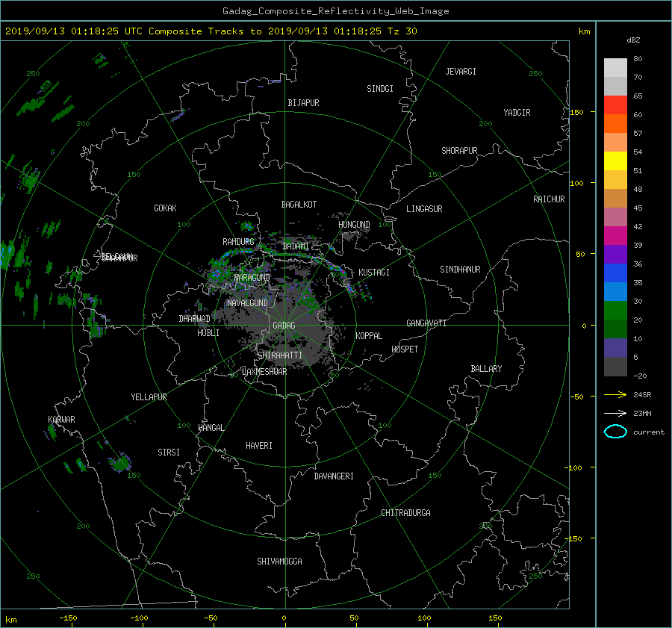672x628 pixels.
Task: Click the HAVERI city label
Action: (259, 446)
